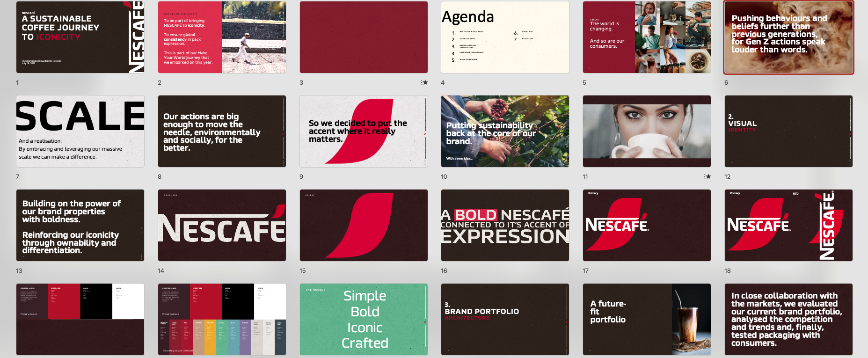Select the Primary colours palette slide
The image size is (868, 358).
[x=80, y=320]
